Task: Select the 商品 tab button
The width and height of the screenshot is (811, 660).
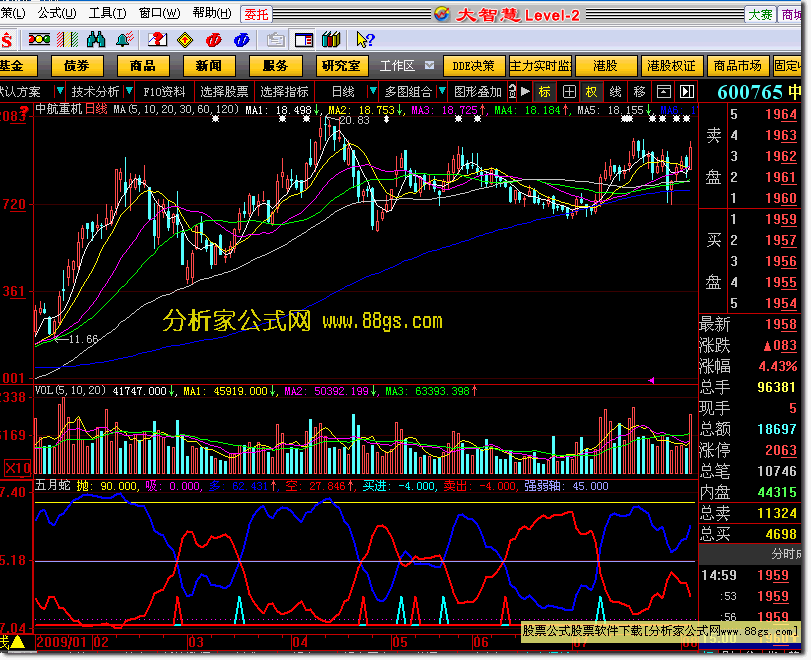Action: [x=143, y=66]
